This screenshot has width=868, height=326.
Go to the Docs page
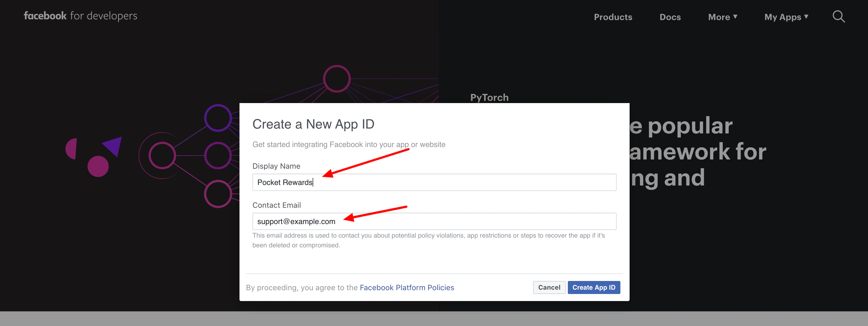[670, 17]
